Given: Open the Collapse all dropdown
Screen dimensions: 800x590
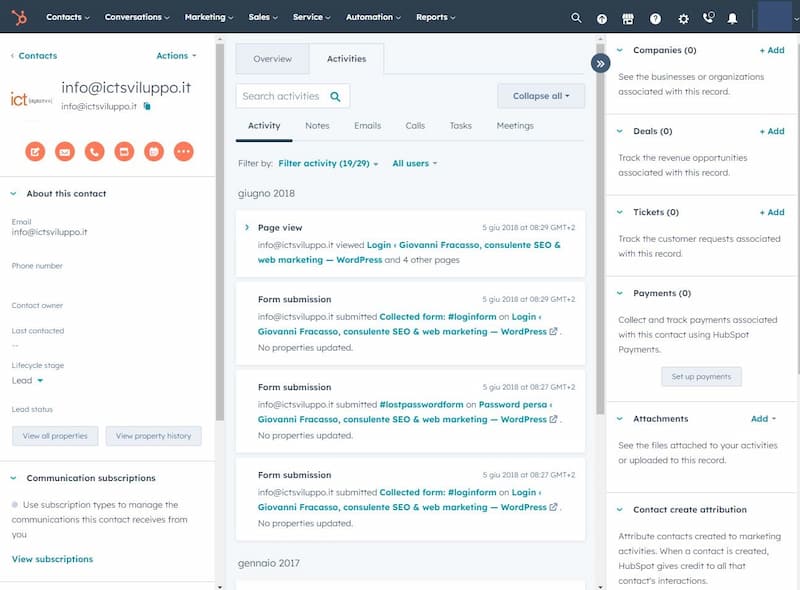Looking at the screenshot, I should tap(541, 96).
